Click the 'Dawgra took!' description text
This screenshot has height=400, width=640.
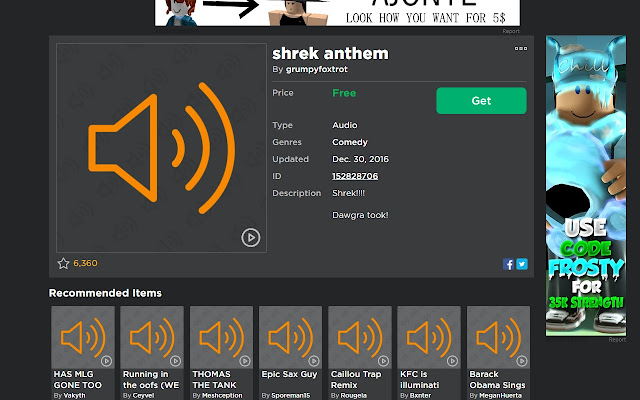[x=360, y=215]
